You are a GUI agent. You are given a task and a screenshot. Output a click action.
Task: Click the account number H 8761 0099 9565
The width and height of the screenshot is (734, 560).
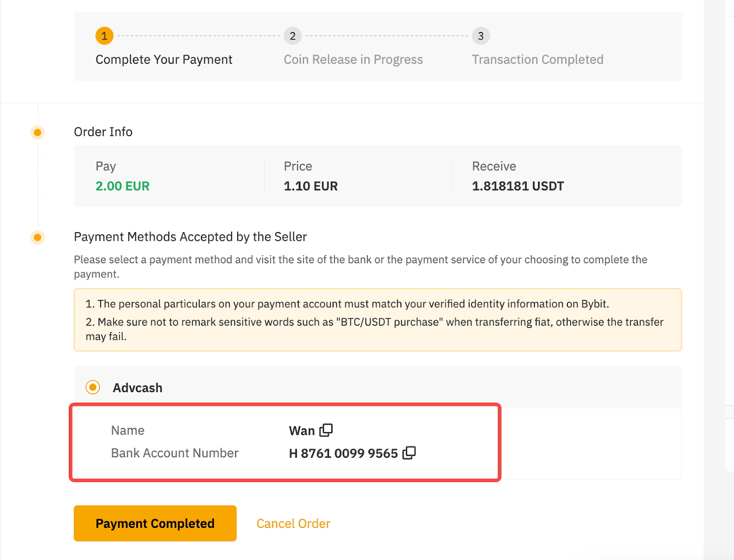(x=343, y=454)
